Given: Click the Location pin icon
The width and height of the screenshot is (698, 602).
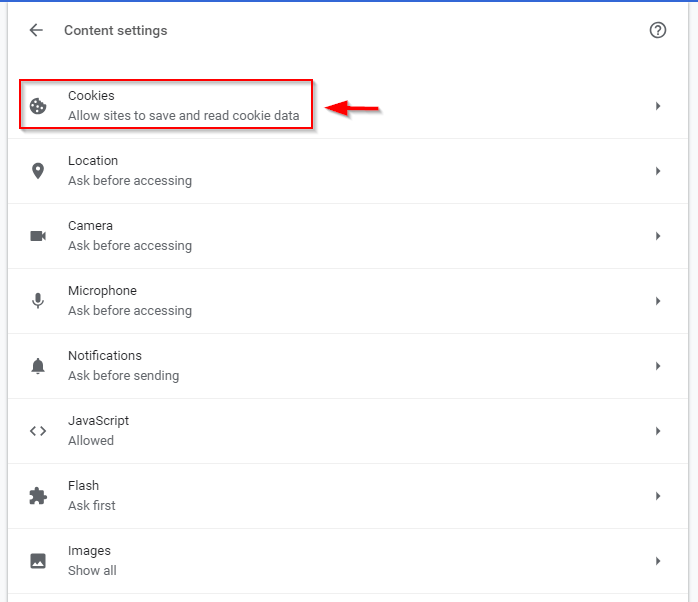Looking at the screenshot, I should pyautogui.click(x=38, y=171).
